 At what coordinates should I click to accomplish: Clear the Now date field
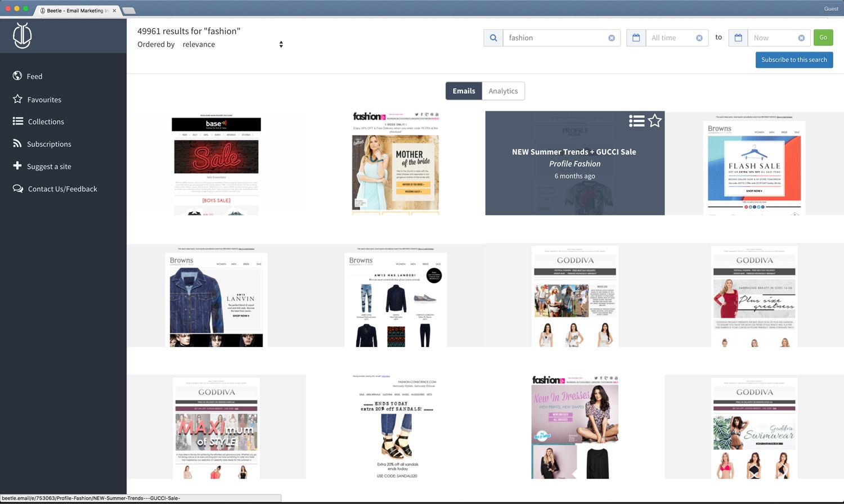click(801, 38)
